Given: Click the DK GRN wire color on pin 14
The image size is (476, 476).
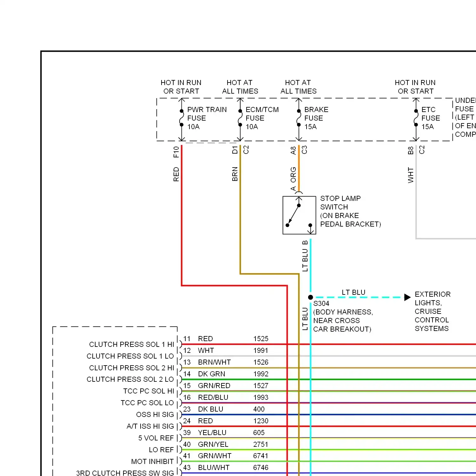Looking at the screenshot, I should pyautogui.click(x=211, y=374).
